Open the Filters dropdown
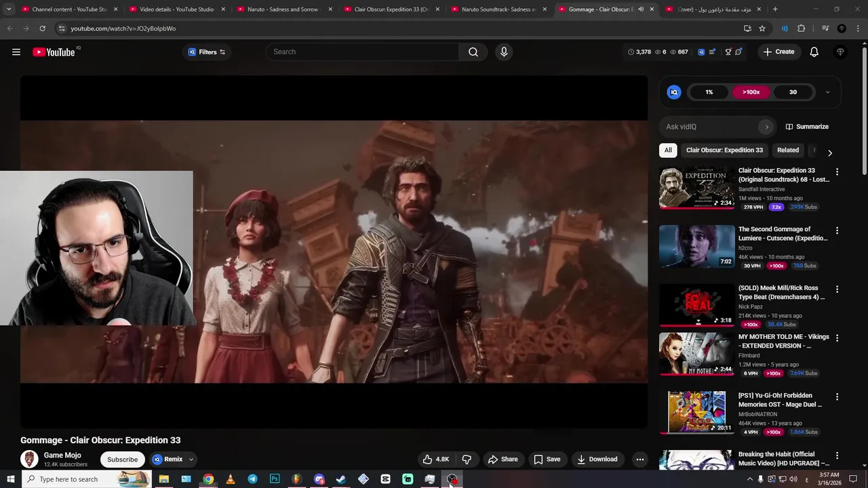Image resolution: width=868 pixels, height=488 pixels. click(x=207, y=52)
